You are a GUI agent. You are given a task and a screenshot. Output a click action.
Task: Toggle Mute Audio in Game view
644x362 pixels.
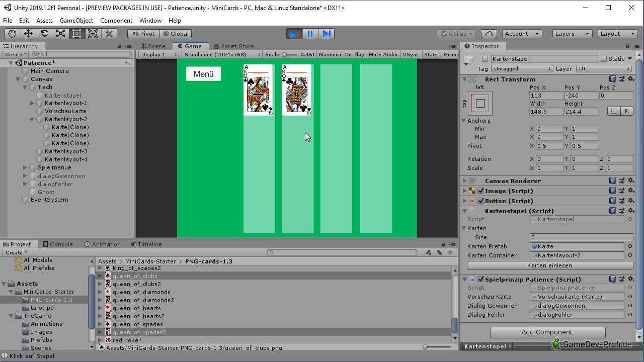point(383,54)
